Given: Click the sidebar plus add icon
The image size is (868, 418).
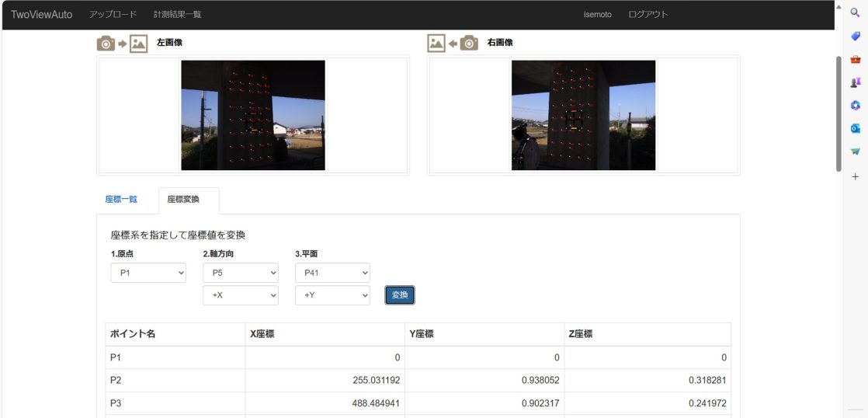Looking at the screenshot, I should pyautogui.click(x=856, y=176).
